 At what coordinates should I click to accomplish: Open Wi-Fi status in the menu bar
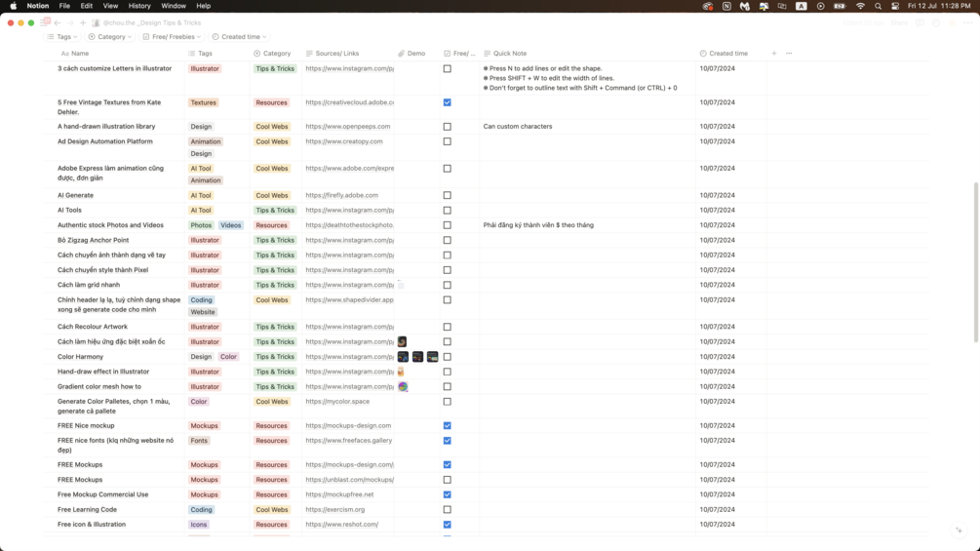[x=860, y=6]
